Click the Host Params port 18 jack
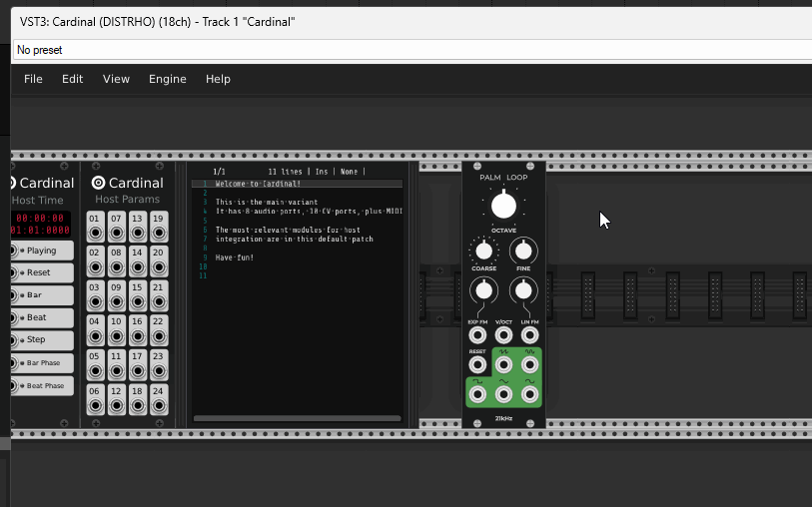This screenshot has width=812, height=507. point(138,405)
